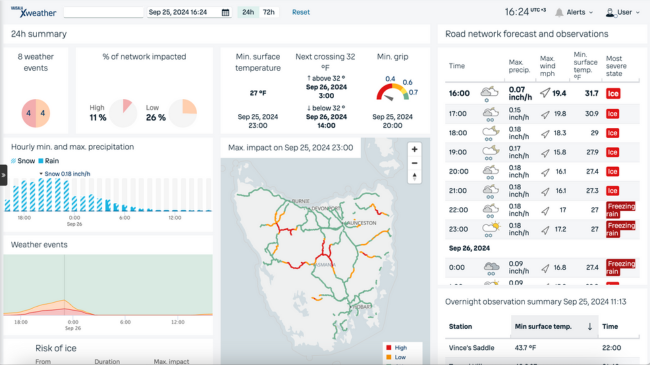
Task: Click the 21:00 weather cloud icon
Action: point(490,191)
